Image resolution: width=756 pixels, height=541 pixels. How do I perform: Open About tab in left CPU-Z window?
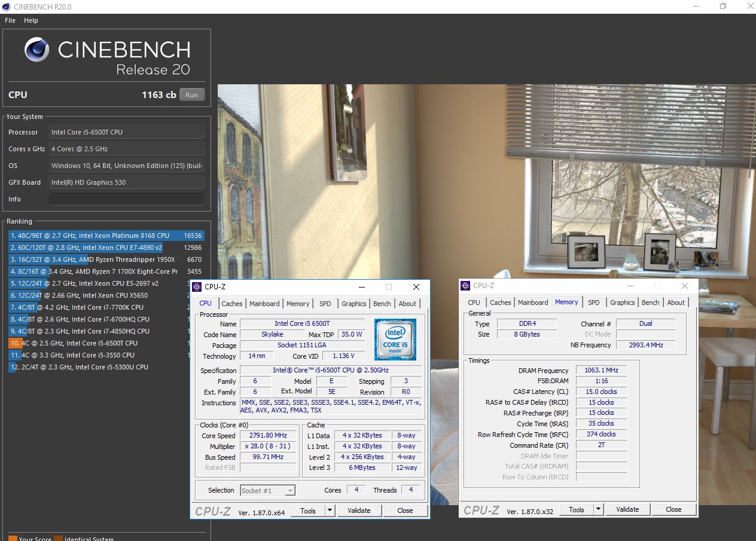click(407, 304)
